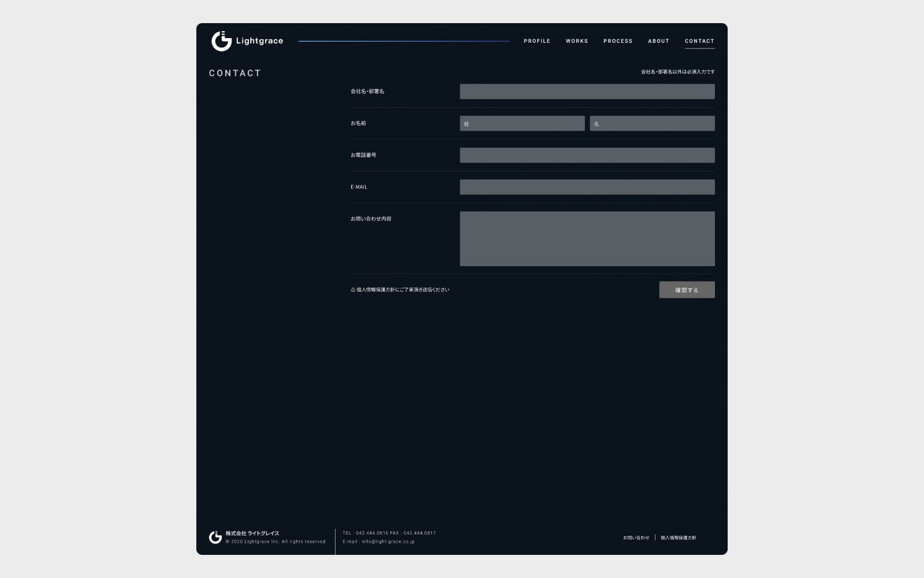Focus the 姓 last name field

coord(522,123)
